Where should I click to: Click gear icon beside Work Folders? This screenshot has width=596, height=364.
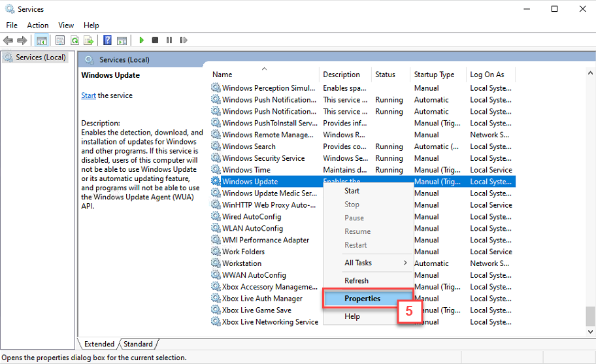216,252
